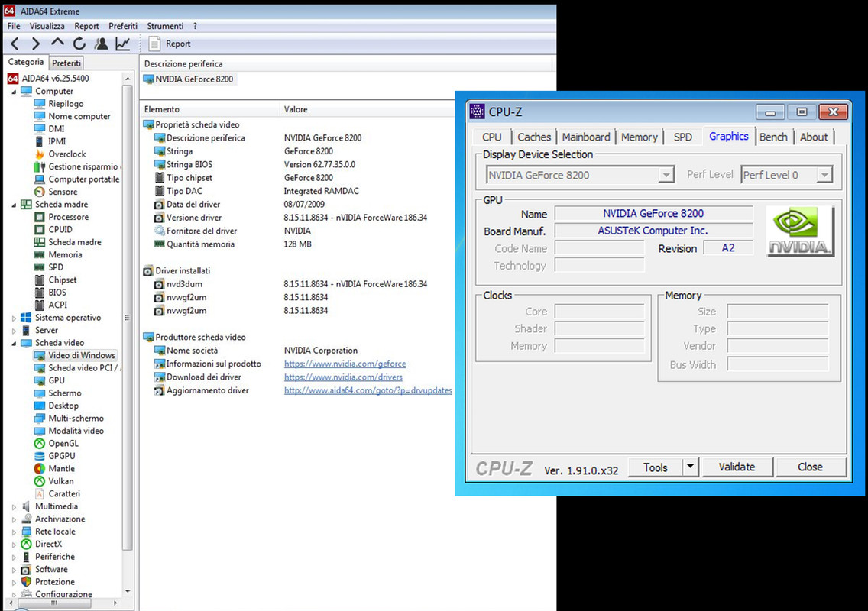Screen dimensions: 868x611
Task: Select CPUID under Scheda madre
Action: [60, 229]
